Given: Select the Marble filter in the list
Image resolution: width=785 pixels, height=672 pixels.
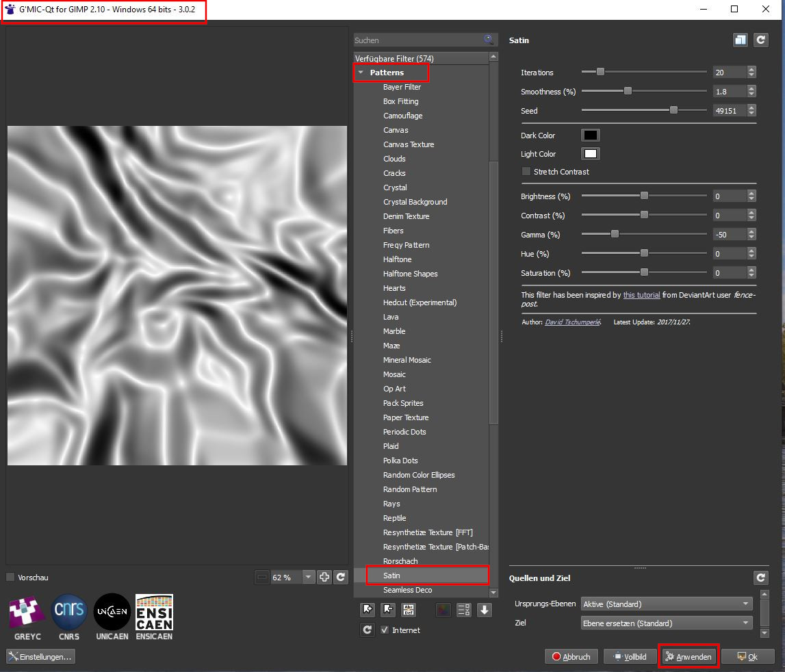Looking at the screenshot, I should pos(394,331).
